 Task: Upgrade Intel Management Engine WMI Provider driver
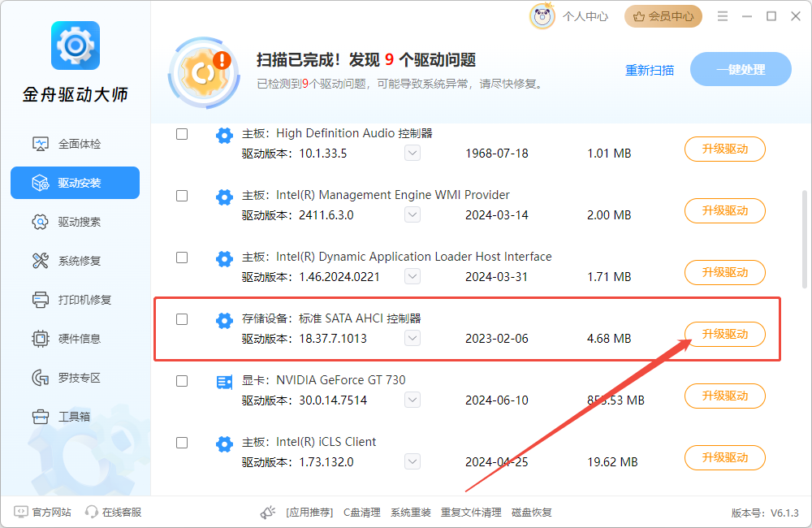(725, 211)
